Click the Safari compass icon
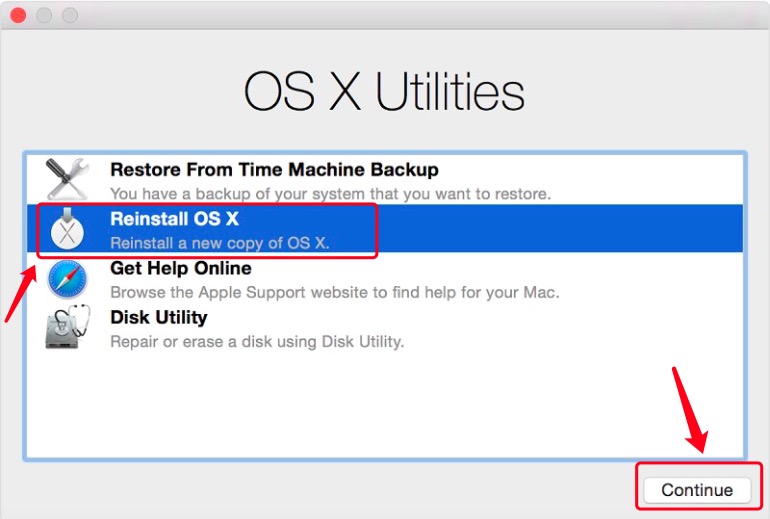 coord(68,279)
